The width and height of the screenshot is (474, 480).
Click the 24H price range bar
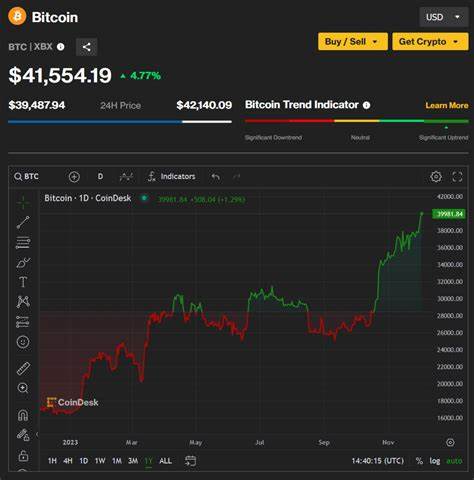tap(120, 122)
